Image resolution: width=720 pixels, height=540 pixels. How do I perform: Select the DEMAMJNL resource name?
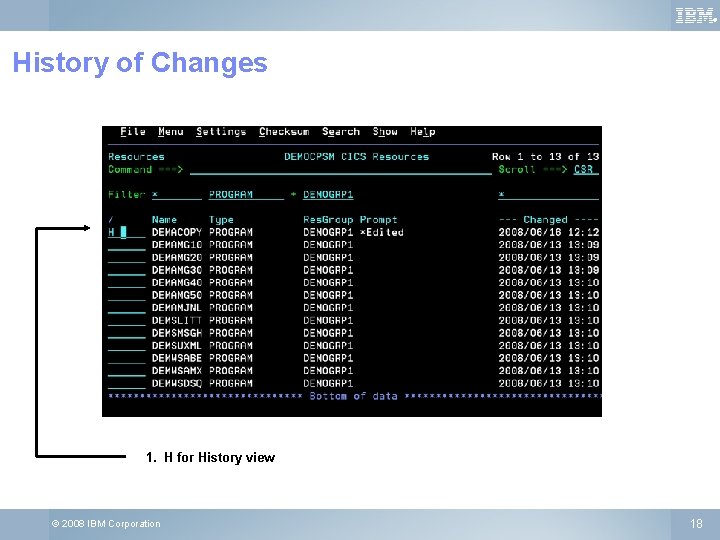click(177, 308)
